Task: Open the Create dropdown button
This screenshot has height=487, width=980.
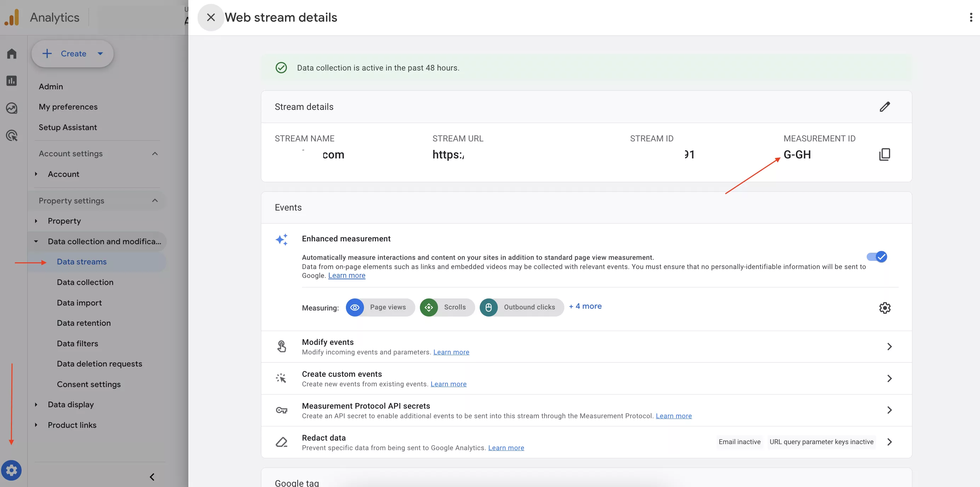Action: (72, 54)
